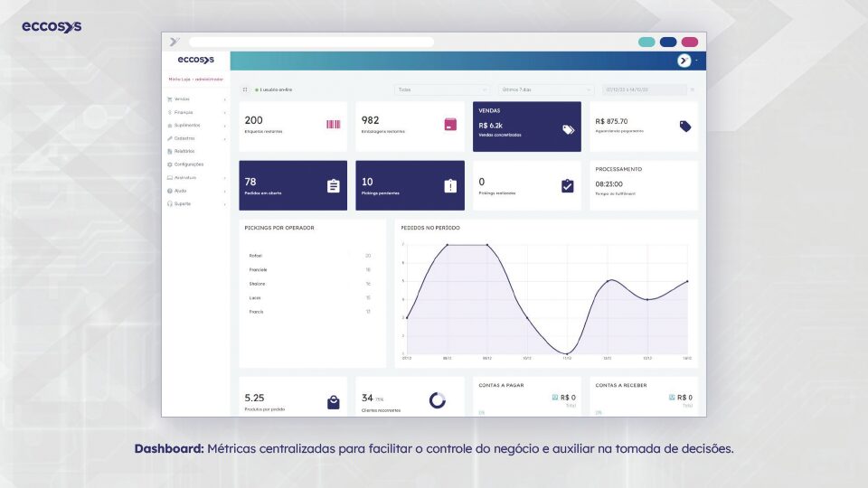This screenshot has height=488, width=868.
Task: Click the checked clipboard icon on Pickings realizados
Action: pyautogui.click(x=567, y=185)
